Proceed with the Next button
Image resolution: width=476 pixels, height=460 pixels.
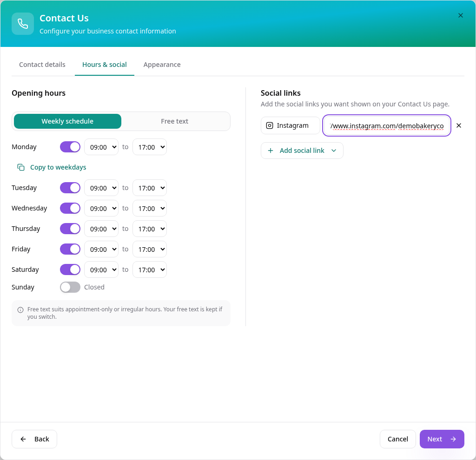pos(442,439)
